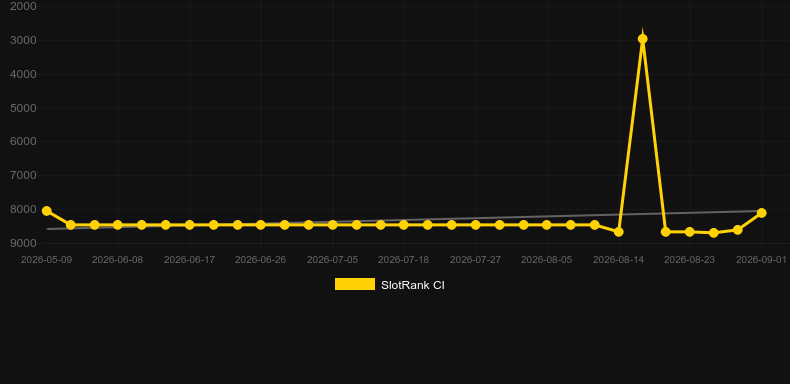Screen dimensions: 790x384
Task: Click the 8000 y-axis label
Action: coord(23,209)
